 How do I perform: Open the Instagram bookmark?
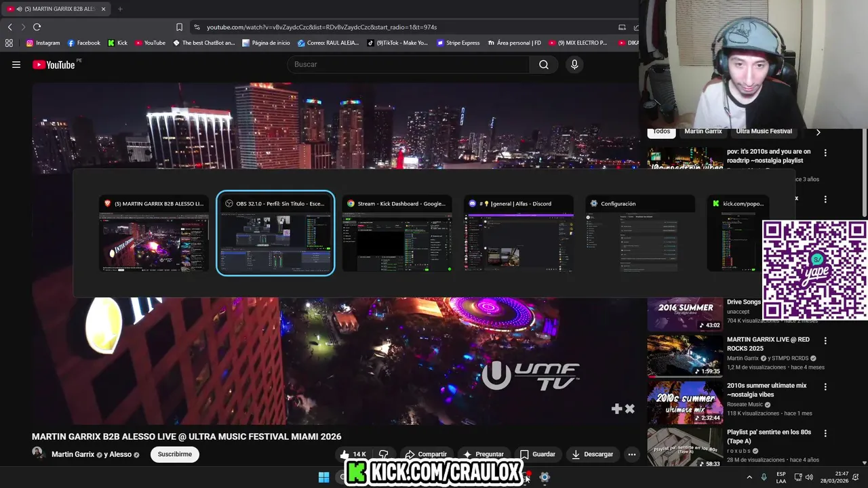point(43,43)
